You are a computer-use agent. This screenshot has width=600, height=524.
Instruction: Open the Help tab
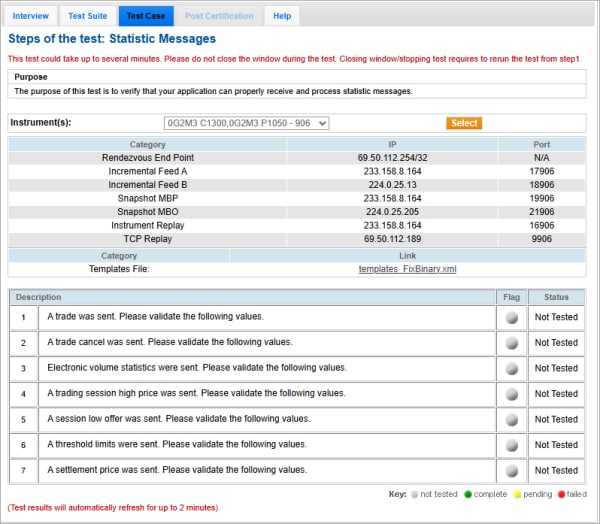(282, 16)
